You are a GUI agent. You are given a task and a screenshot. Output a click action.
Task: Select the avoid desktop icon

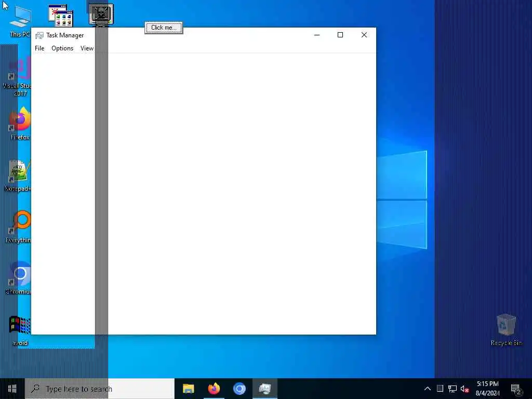[x=20, y=330]
